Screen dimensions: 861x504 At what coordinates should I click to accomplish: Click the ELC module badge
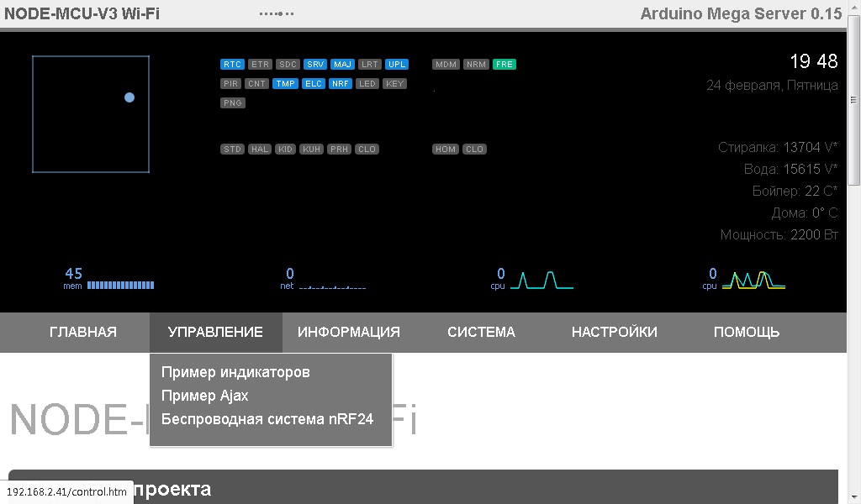[x=314, y=83]
